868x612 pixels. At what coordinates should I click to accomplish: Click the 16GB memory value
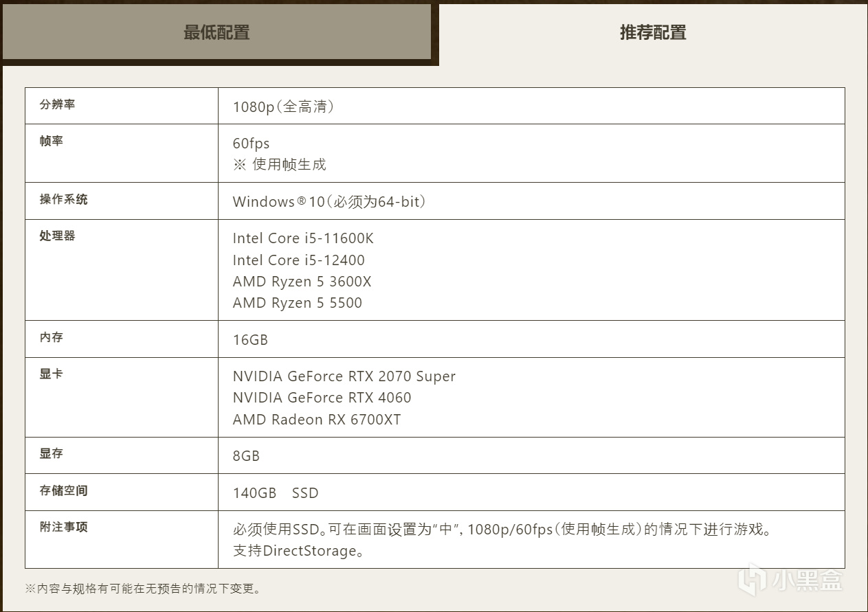(x=250, y=339)
